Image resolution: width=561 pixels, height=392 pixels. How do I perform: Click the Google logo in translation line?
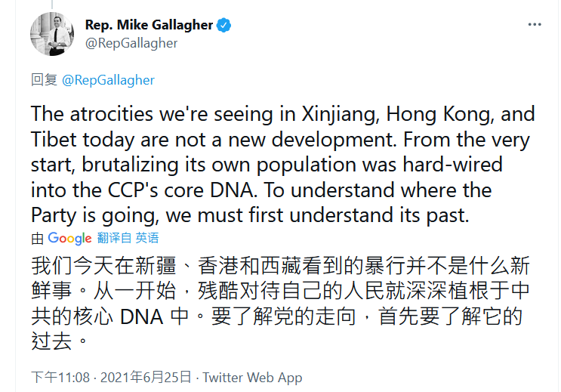pos(69,238)
